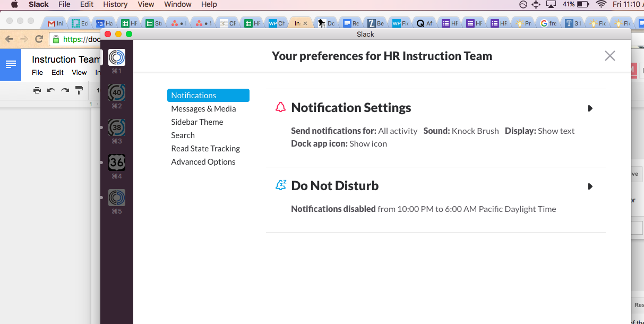Viewport: 644px width, 324px height.
Task: Switch to the Slack workspace icon showing 36
Action: (117, 163)
